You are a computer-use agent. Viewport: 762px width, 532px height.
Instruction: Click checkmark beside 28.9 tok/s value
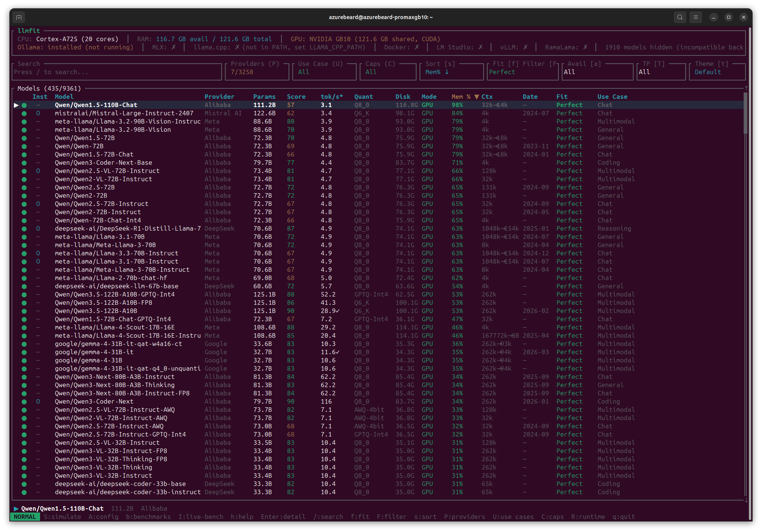[x=338, y=311]
